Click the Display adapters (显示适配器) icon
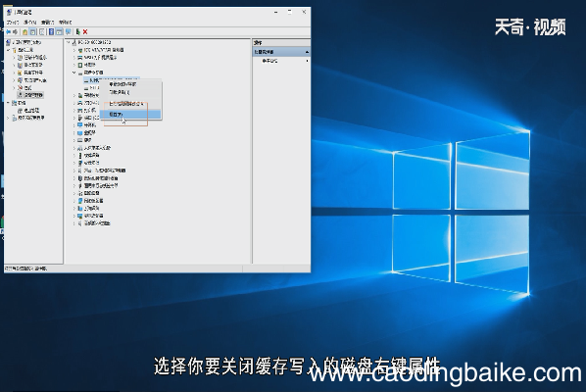586x392 pixels. pos(80,216)
